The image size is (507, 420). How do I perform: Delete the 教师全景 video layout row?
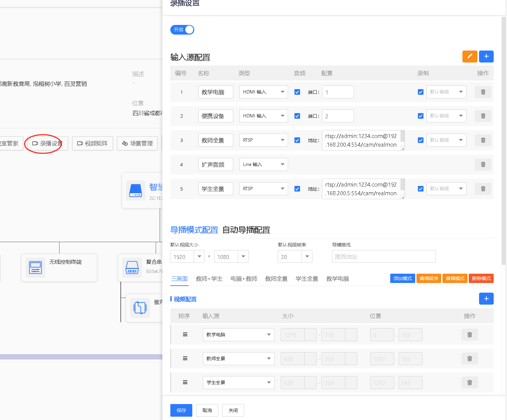(x=469, y=359)
